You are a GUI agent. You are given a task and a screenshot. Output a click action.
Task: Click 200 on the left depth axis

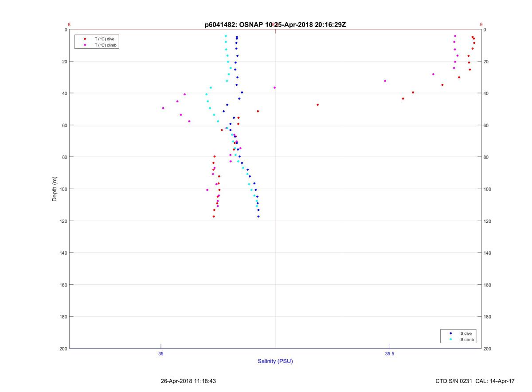point(63,349)
